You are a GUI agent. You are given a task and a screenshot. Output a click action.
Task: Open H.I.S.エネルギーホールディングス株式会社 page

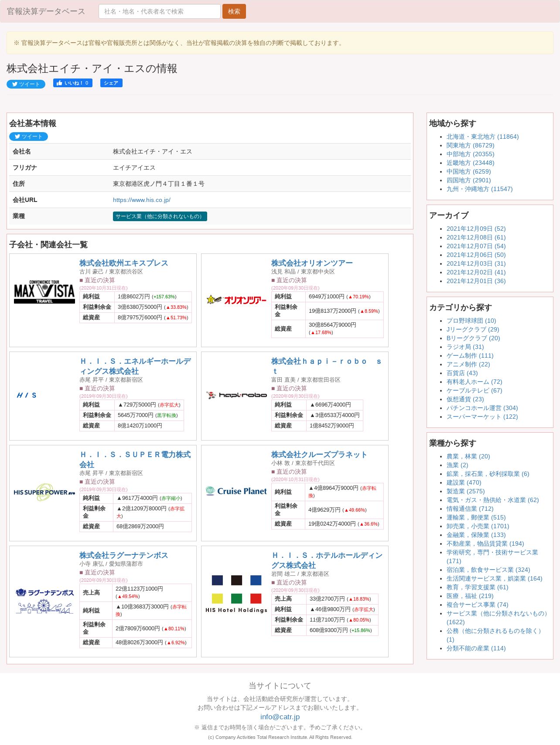pos(135,366)
